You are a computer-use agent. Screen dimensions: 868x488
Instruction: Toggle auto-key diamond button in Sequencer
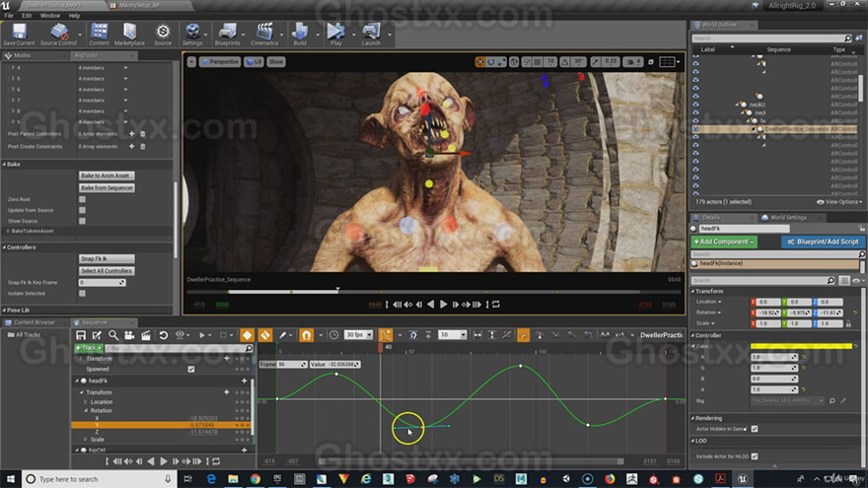[247, 335]
